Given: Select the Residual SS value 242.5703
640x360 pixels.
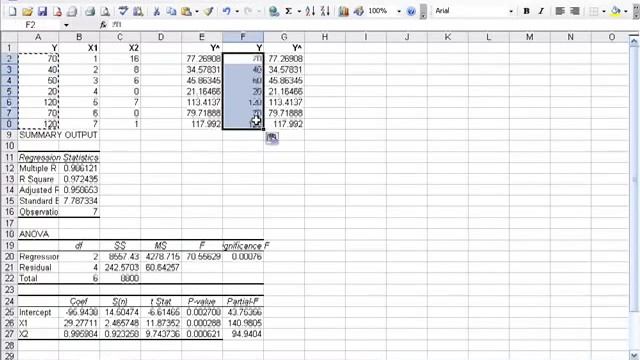Looking at the screenshot, I should click(120, 268).
